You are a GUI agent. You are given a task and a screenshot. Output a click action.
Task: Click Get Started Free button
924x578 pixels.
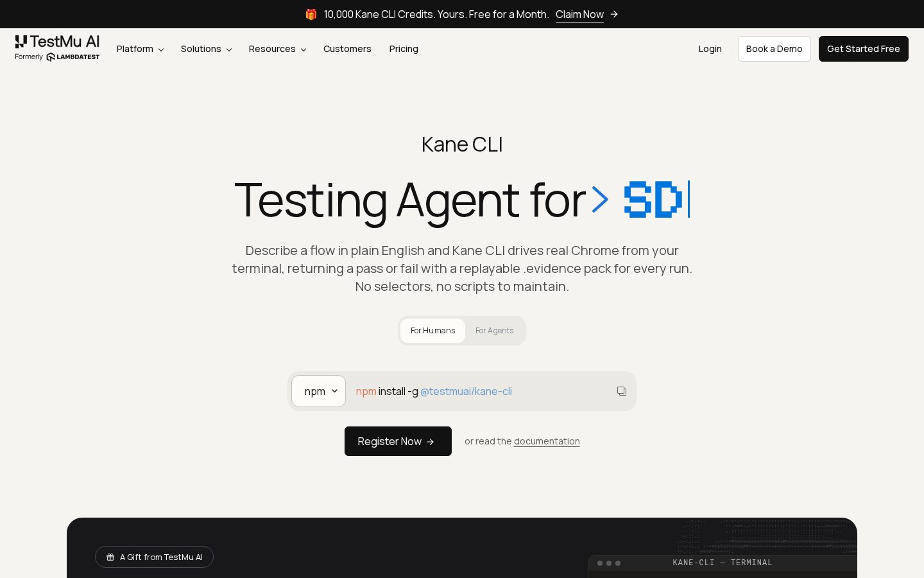tap(863, 49)
